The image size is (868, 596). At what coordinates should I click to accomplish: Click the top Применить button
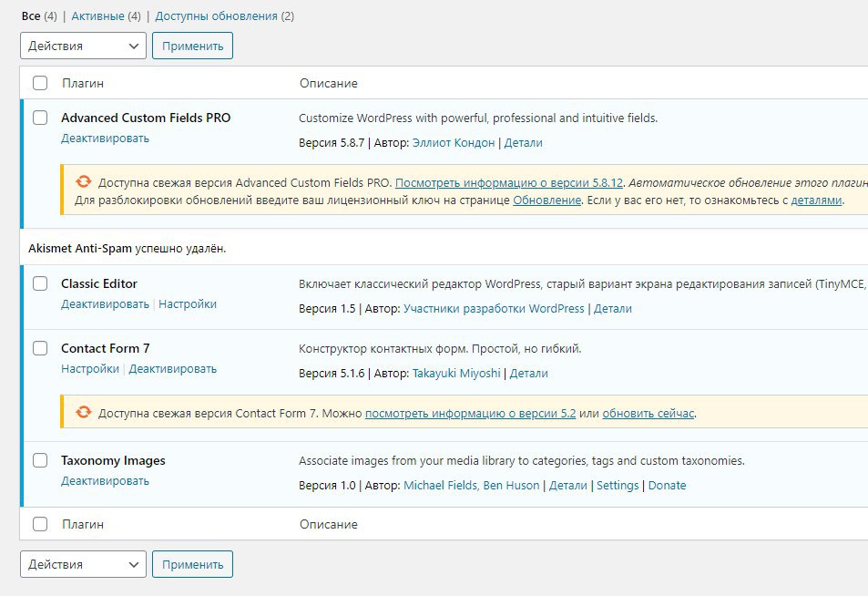point(193,46)
